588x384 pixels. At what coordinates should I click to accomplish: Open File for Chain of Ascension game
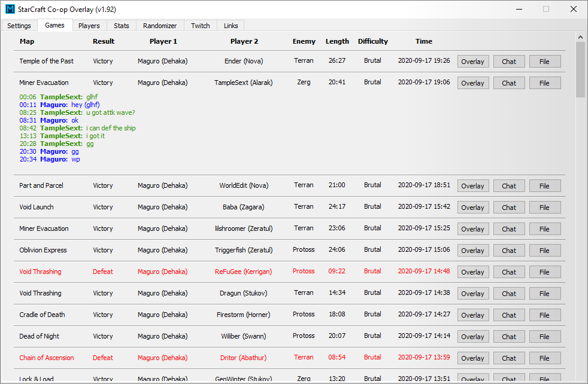pos(545,358)
